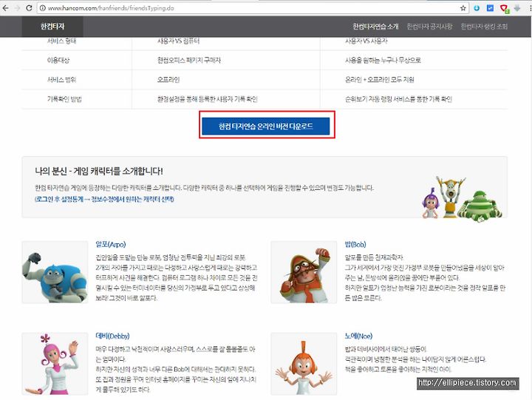Click the 노에(Noe) character title
The height and width of the screenshot is (400, 532).
coord(358,336)
